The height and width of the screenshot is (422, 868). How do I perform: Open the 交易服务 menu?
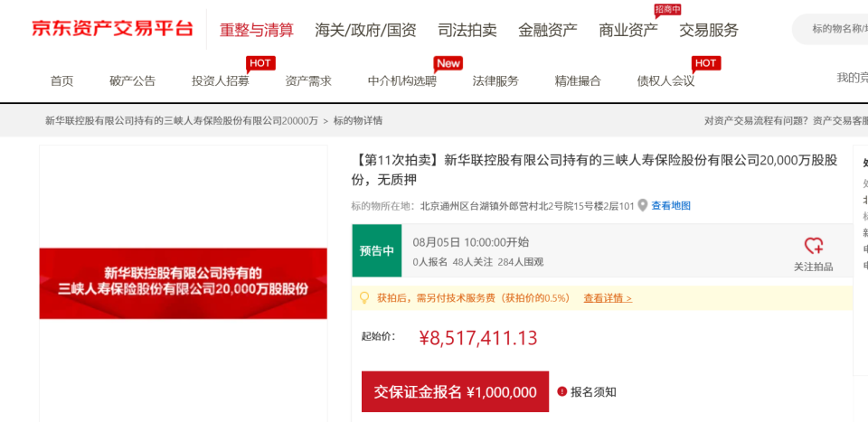709,30
